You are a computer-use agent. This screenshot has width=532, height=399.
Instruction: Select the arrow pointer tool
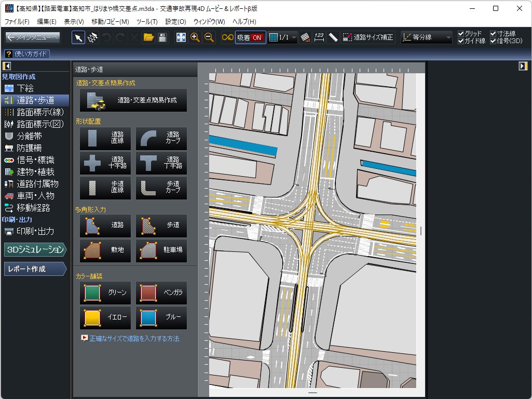78,37
